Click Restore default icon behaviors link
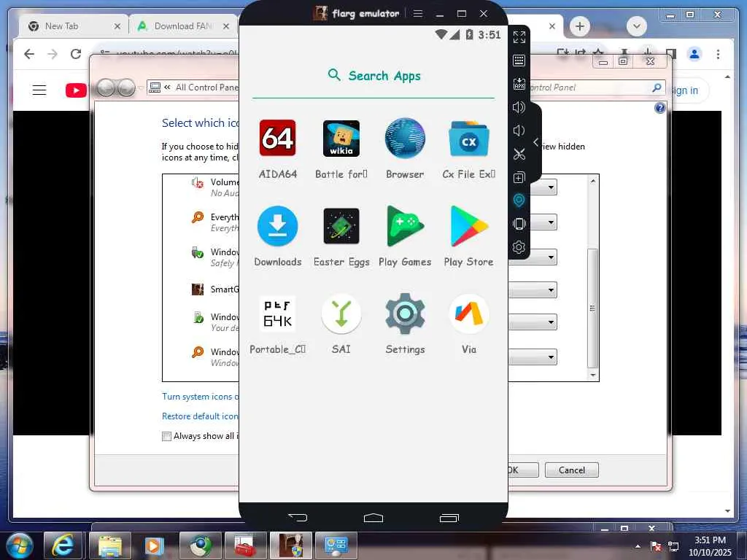 coord(200,416)
